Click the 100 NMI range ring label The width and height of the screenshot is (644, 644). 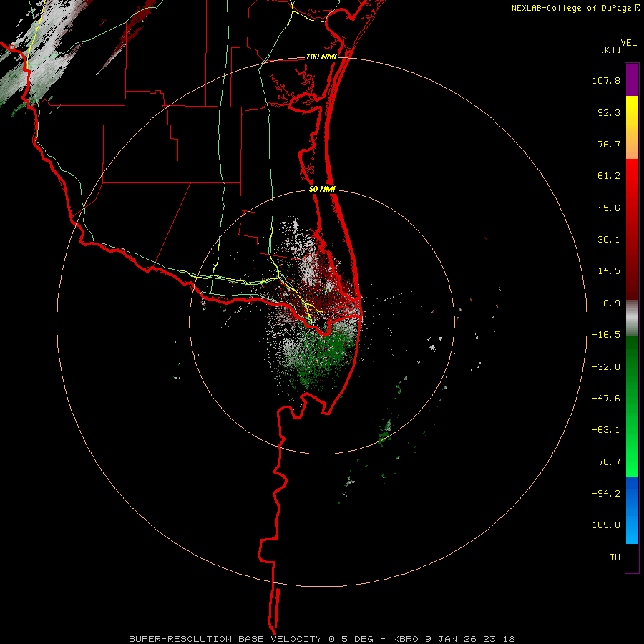(321, 57)
